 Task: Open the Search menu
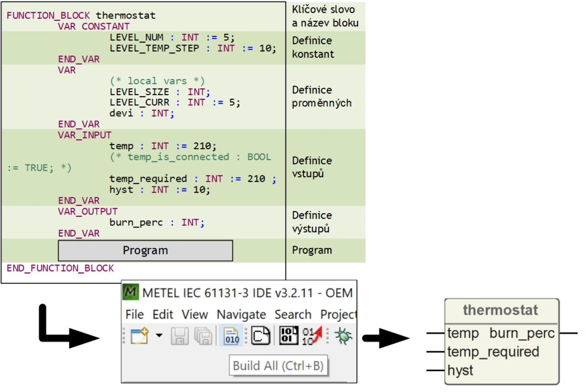click(293, 314)
